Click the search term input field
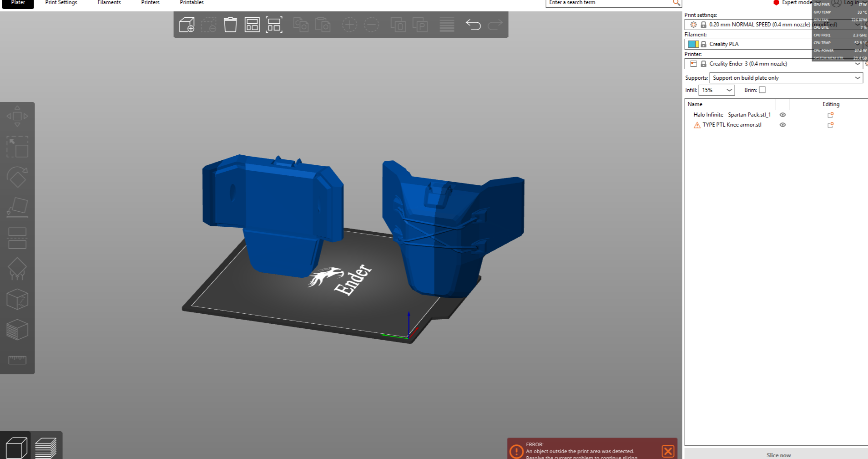 point(610,3)
